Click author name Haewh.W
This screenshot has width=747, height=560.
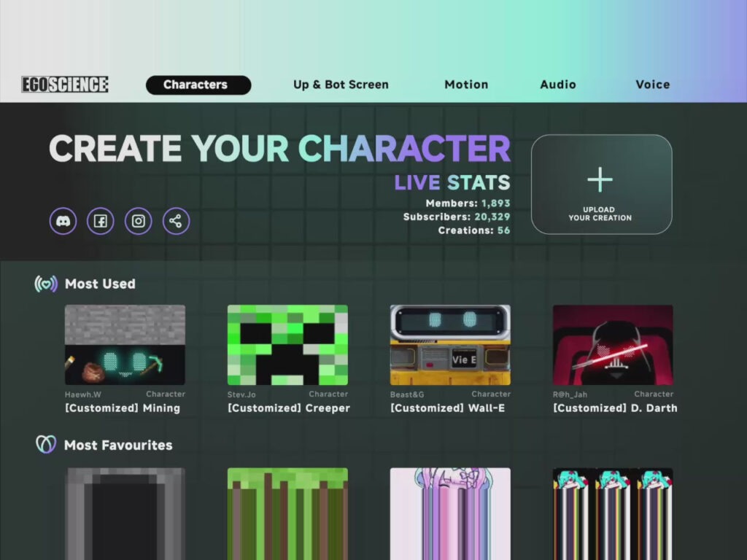tap(83, 394)
